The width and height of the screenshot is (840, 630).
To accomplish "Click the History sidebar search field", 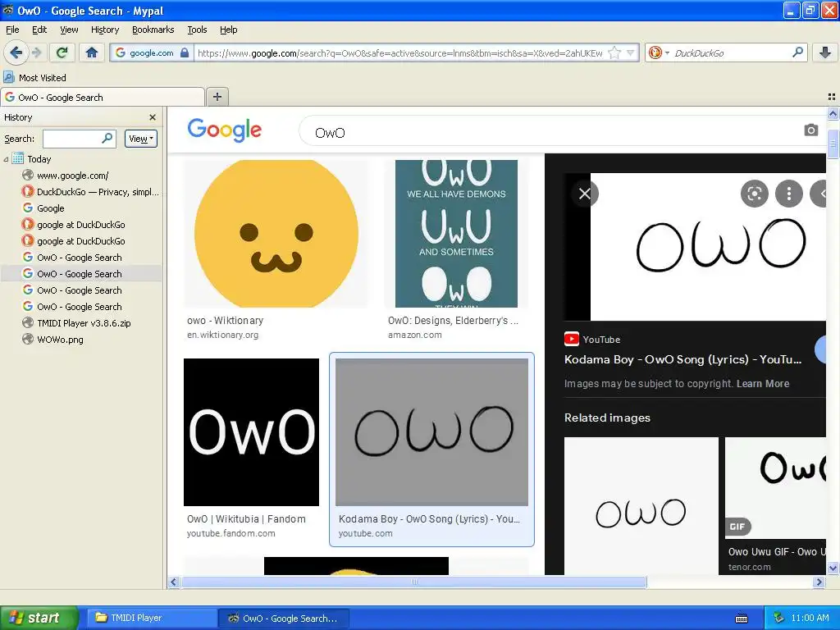I will click(x=80, y=139).
